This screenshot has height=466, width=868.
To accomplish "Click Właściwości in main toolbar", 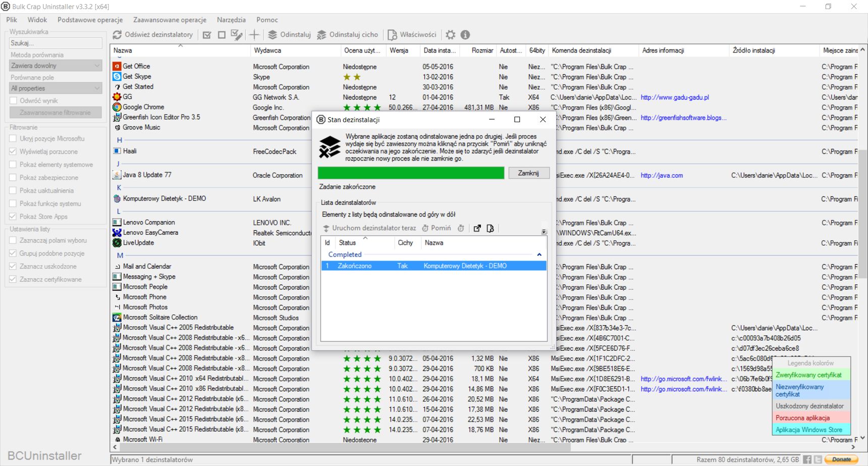I will (x=412, y=35).
